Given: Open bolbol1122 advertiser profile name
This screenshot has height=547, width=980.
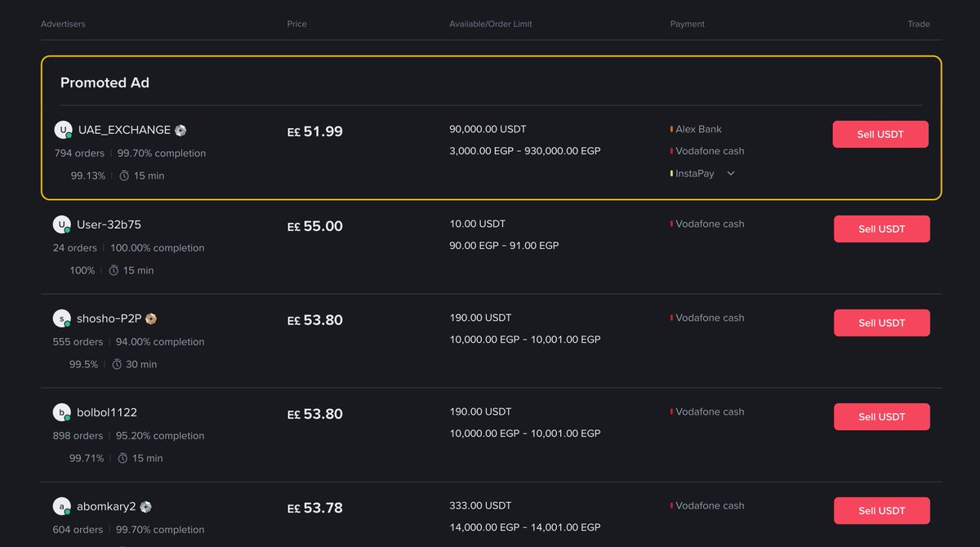Looking at the screenshot, I should pyautogui.click(x=107, y=412).
